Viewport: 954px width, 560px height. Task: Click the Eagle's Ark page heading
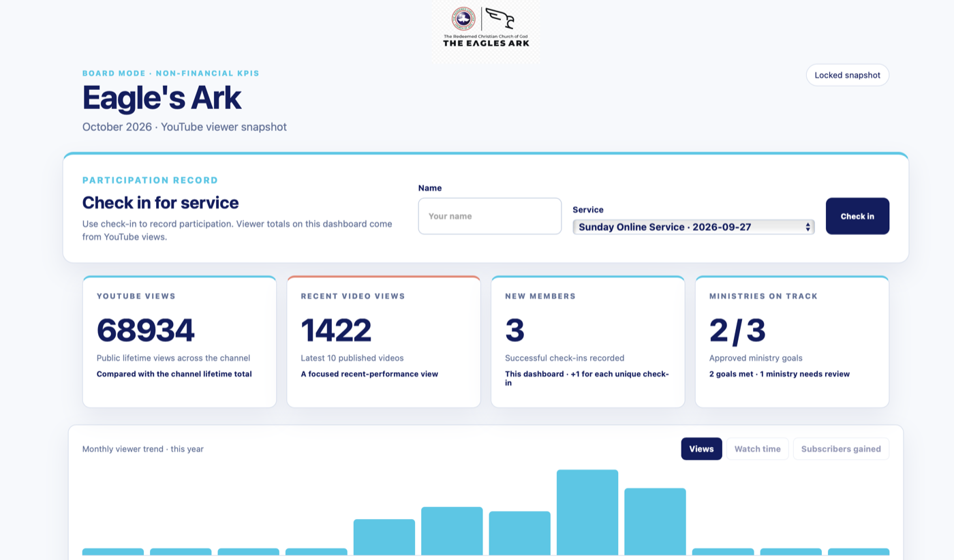pyautogui.click(x=161, y=97)
